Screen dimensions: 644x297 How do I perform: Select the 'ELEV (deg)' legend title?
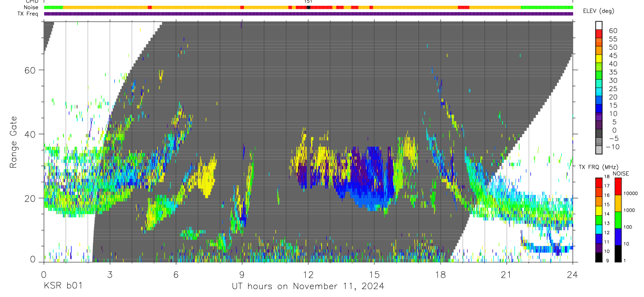[598, 10]
